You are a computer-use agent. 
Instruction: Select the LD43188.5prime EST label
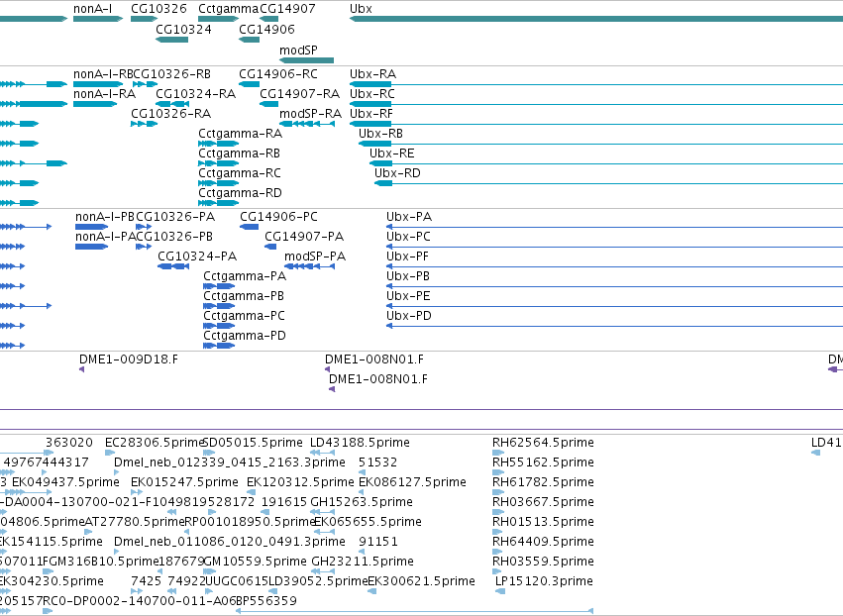pos(361,443)
